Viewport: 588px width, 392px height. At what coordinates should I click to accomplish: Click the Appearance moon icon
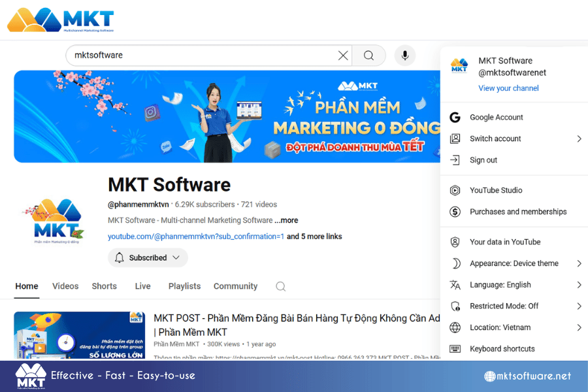click(455, 263)
